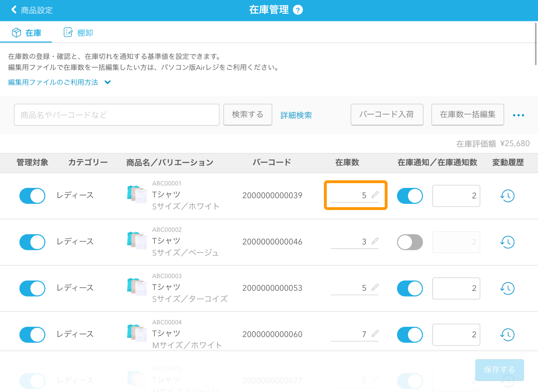Switch to the 棚卸 tab

click(x=78, y=33)
